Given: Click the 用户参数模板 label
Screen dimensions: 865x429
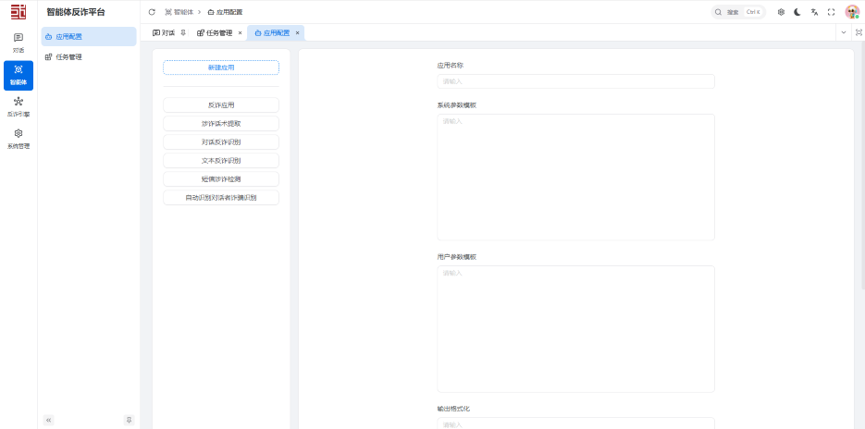Looking at the screenshot, I should tap(457, 257).
